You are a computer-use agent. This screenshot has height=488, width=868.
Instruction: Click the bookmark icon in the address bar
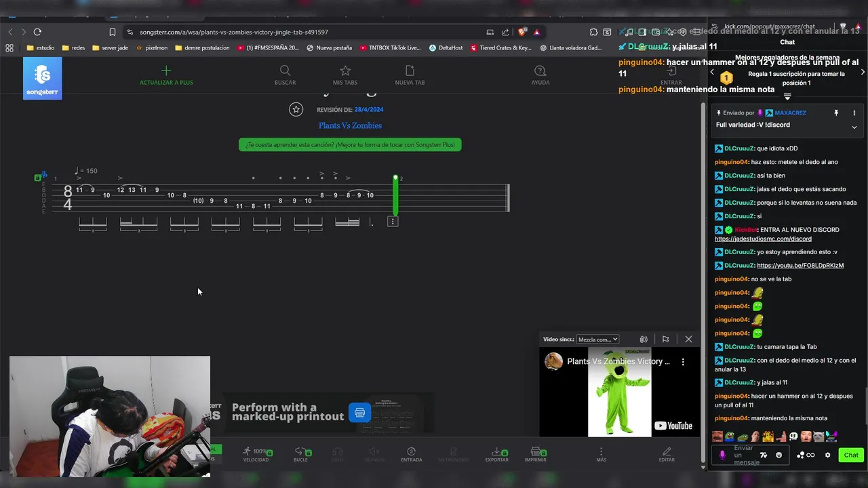[113, 32]
